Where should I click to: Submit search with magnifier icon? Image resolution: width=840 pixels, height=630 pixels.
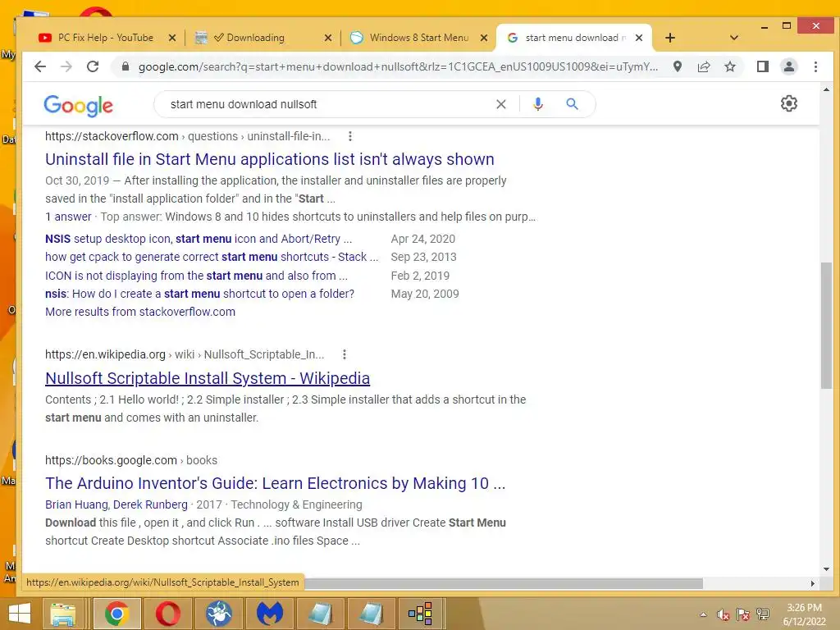572,104
